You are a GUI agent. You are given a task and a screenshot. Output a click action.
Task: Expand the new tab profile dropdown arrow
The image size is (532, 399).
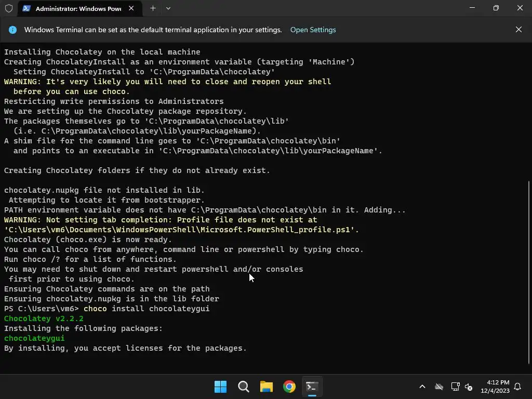click(x=168, y=8)
